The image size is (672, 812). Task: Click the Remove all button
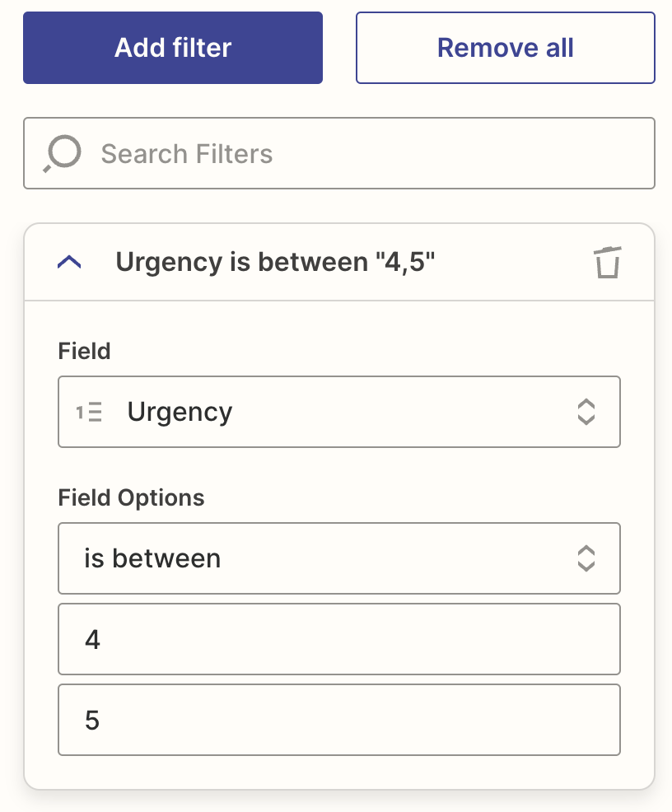505,48
